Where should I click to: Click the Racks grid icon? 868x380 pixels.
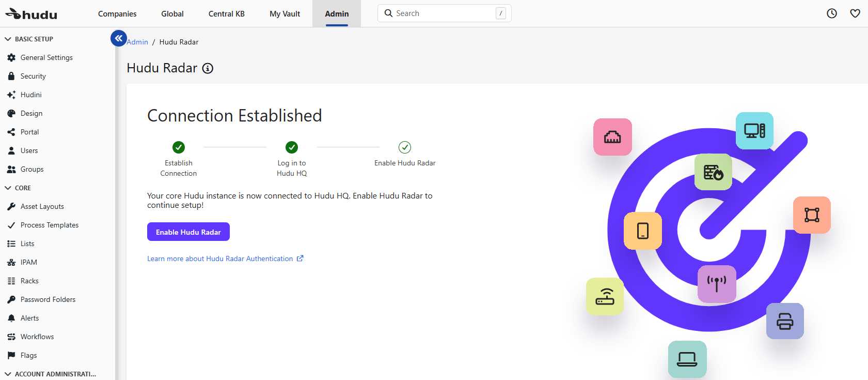(x=11, y=281)
